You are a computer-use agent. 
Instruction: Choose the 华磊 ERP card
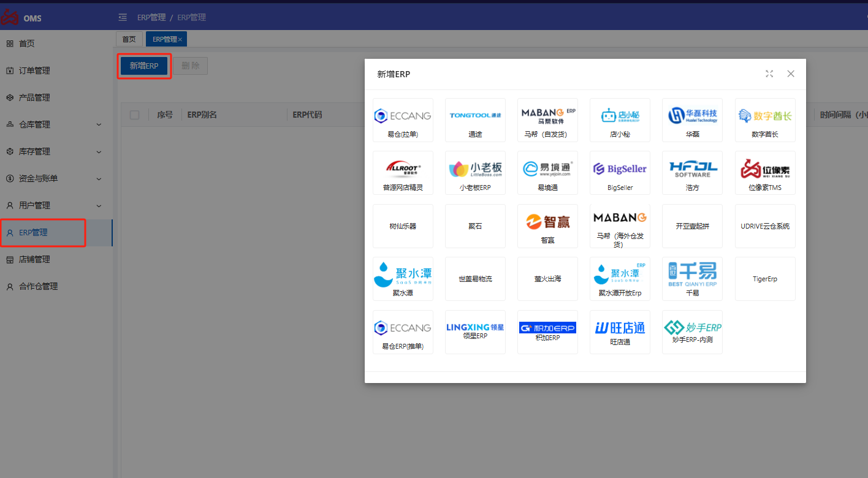[692, 120]
